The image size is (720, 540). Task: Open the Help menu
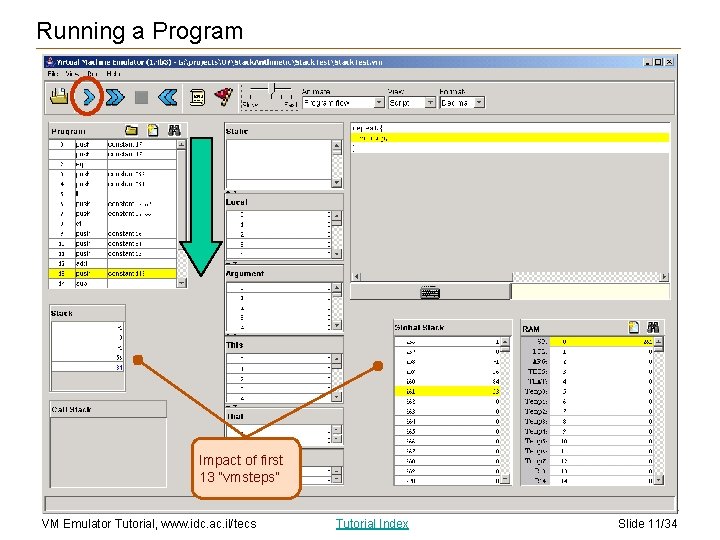point(113,73)
